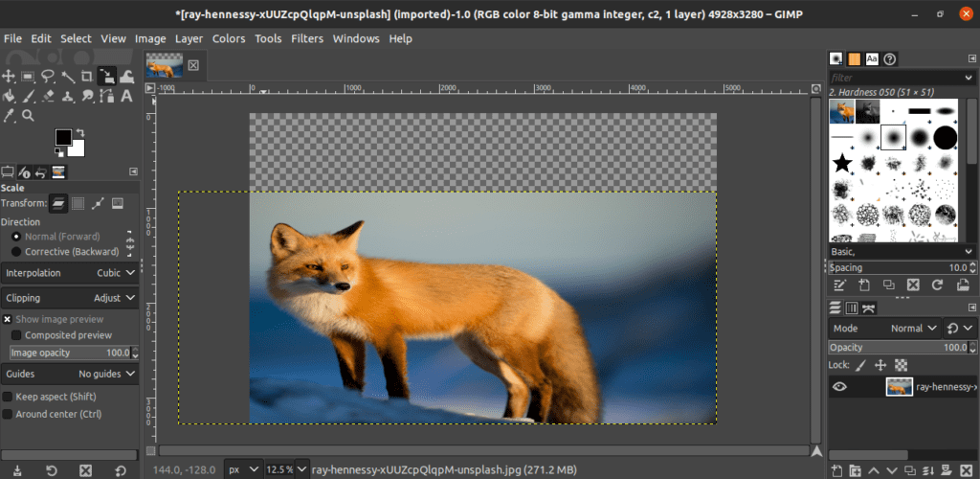Open the Filters menu
This screenshot has height=479, width=980.
(x=306, y=38)
